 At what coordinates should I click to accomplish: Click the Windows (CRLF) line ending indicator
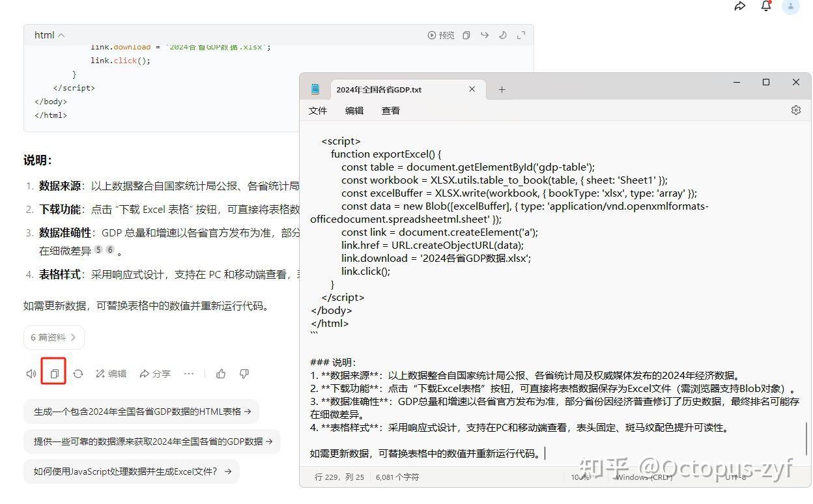[x=644, y=477]
